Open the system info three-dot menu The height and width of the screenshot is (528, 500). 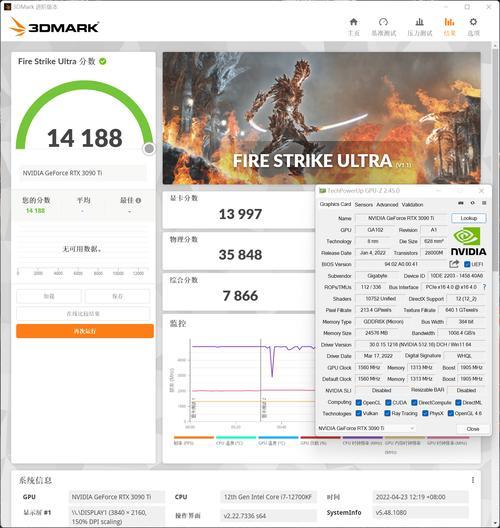tap(473, 480)
